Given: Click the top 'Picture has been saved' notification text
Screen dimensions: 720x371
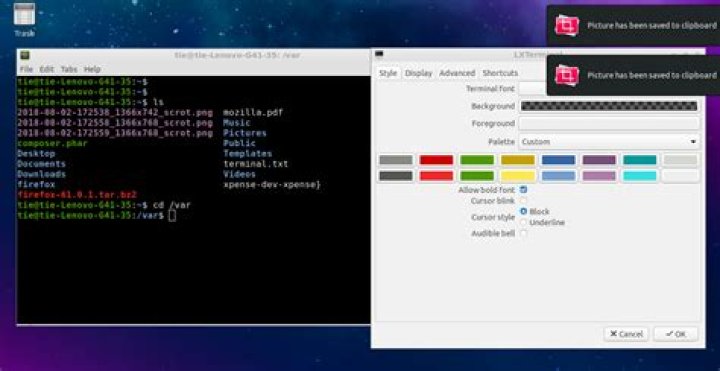Looking at the screenshot, I should tap(652, 26).
